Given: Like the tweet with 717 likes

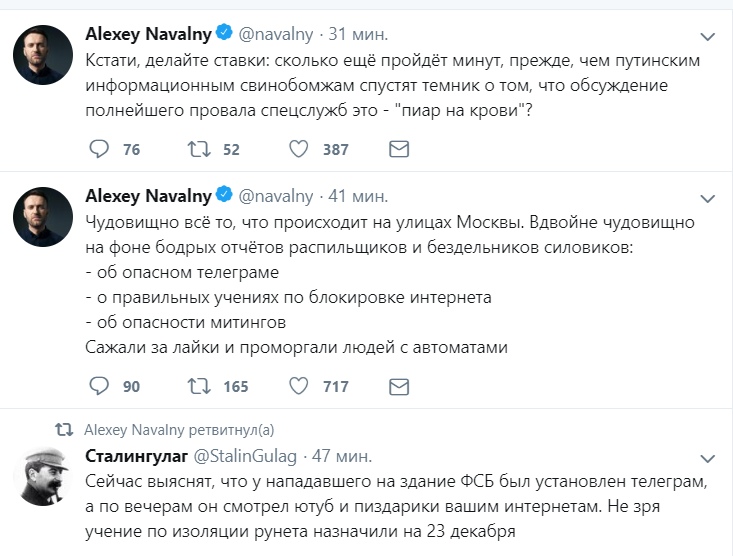Looking at the screenshot, I should (298, 386).
